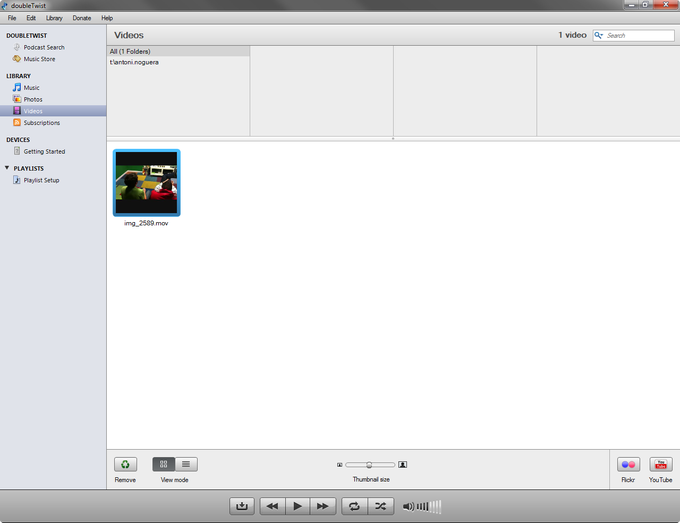Open the File menu
This screenshot has height=523, width=680.
[x=12, y=18]
